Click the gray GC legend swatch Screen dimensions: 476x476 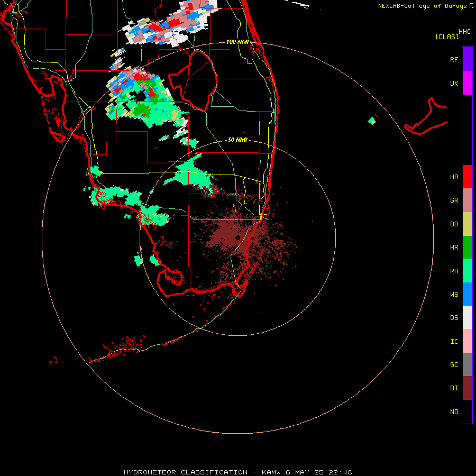[467, 364]
